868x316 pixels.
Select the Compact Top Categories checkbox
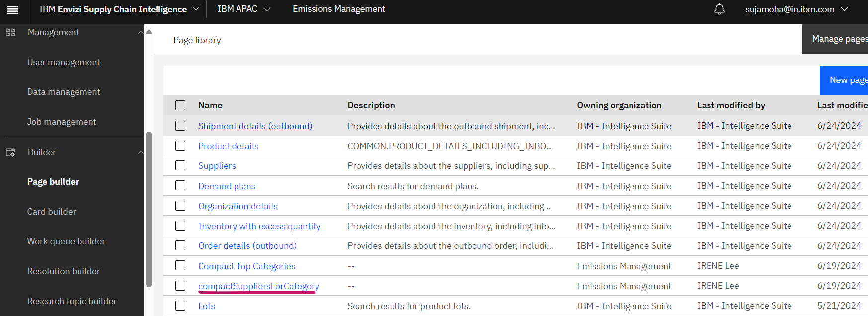pyautogui.click(x=180, y=266)
